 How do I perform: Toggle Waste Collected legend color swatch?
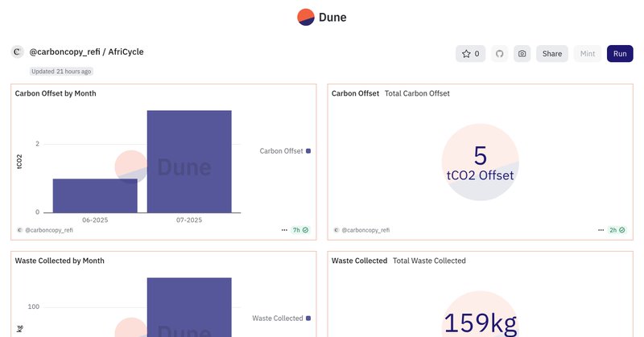tap(308, 319)
